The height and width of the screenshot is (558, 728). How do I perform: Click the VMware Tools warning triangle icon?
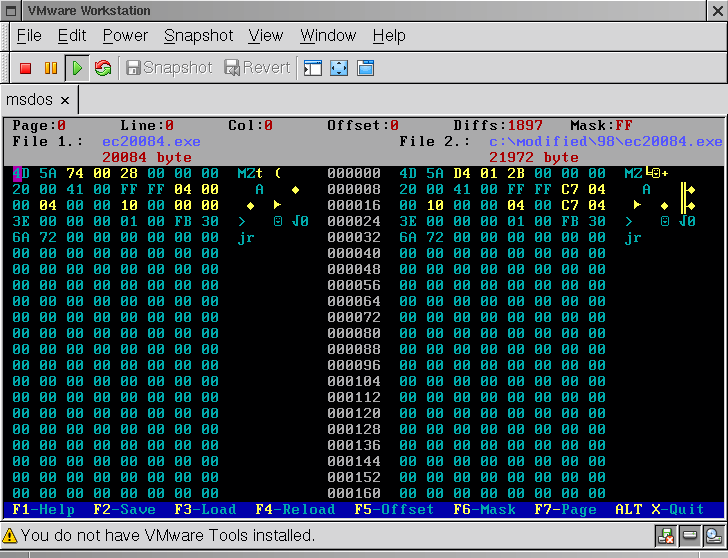(x=10, y=536)
